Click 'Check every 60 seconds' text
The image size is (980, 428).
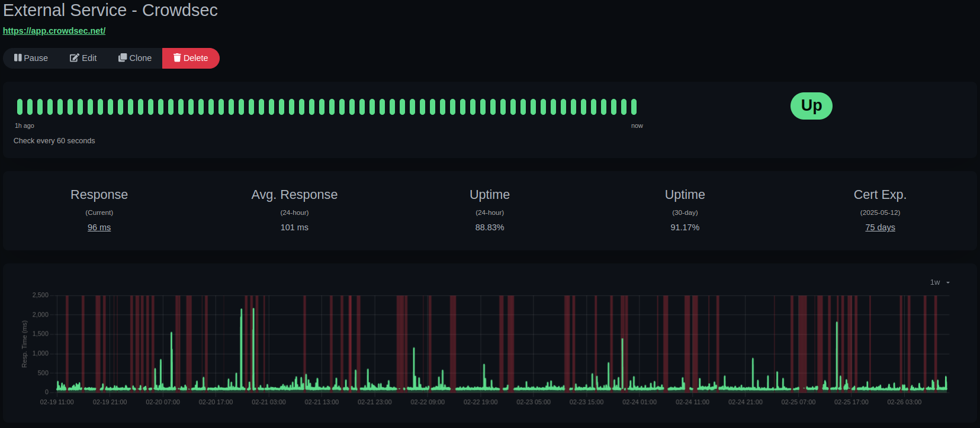tap(54, 141)
